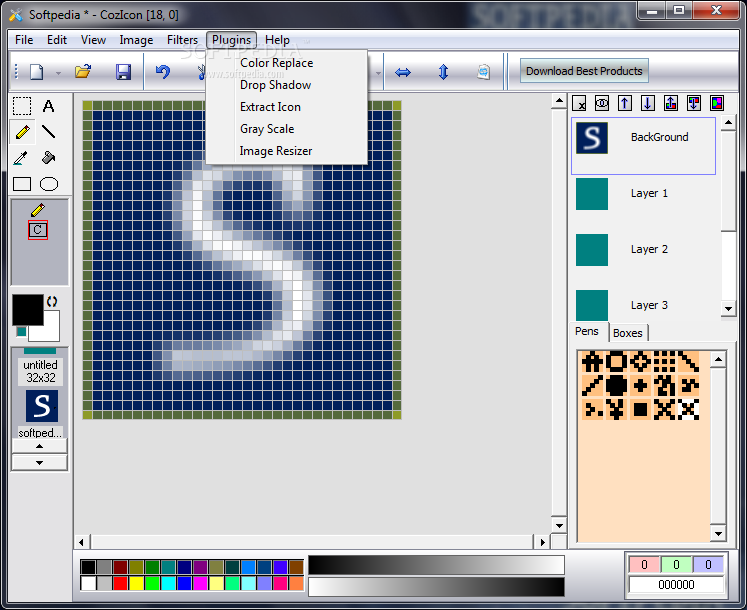
Task: Click canvas horizontal scroll right arrow
Action: pyautogui.click(x=542, y=542)
